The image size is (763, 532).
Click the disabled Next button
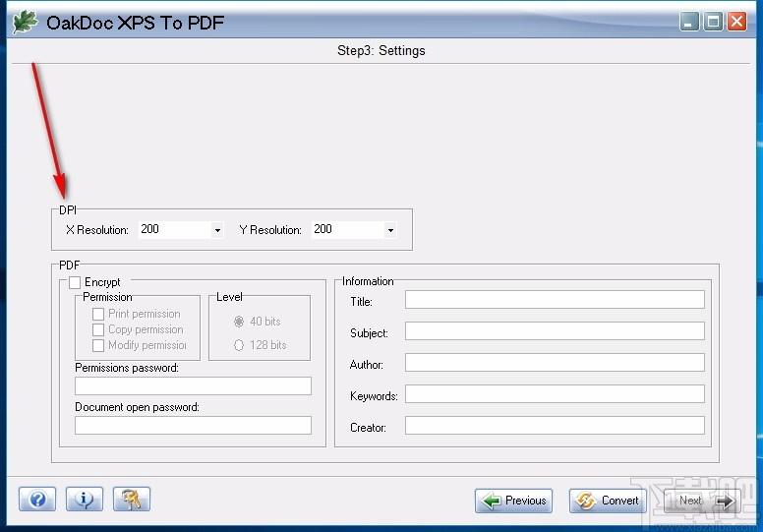point(702,501)
